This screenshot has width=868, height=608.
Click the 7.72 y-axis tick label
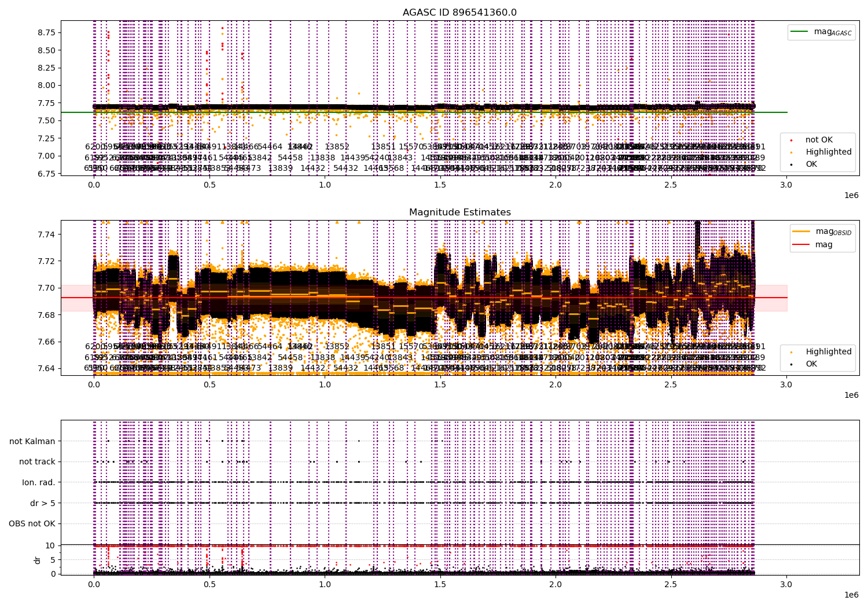[46, 261]
